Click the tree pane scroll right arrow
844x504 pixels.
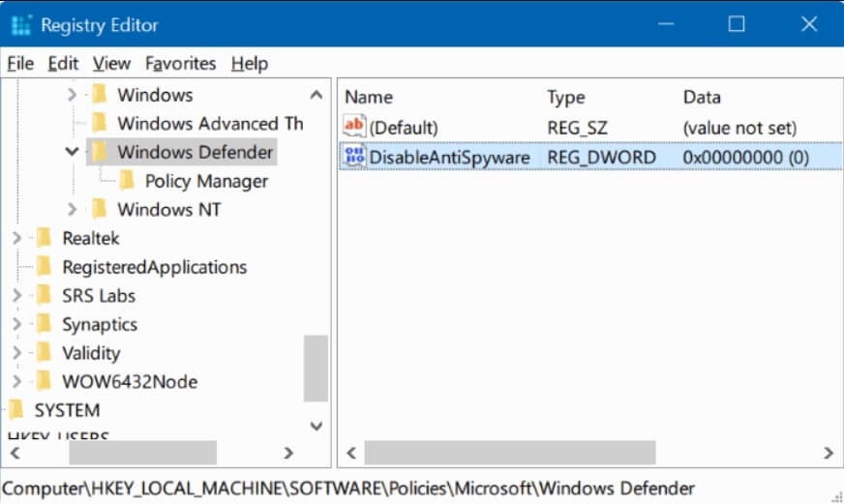click(288, 453)
